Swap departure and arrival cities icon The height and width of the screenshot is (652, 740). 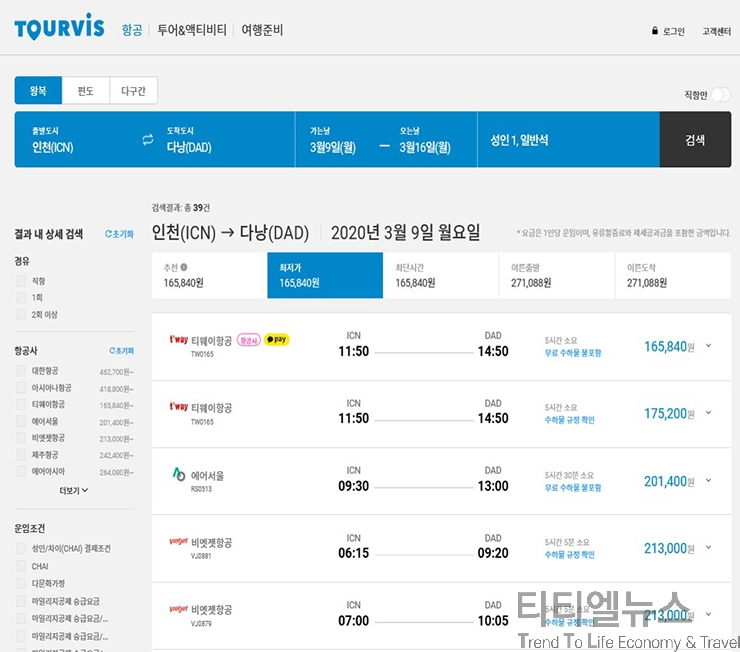tap(148, 140)
